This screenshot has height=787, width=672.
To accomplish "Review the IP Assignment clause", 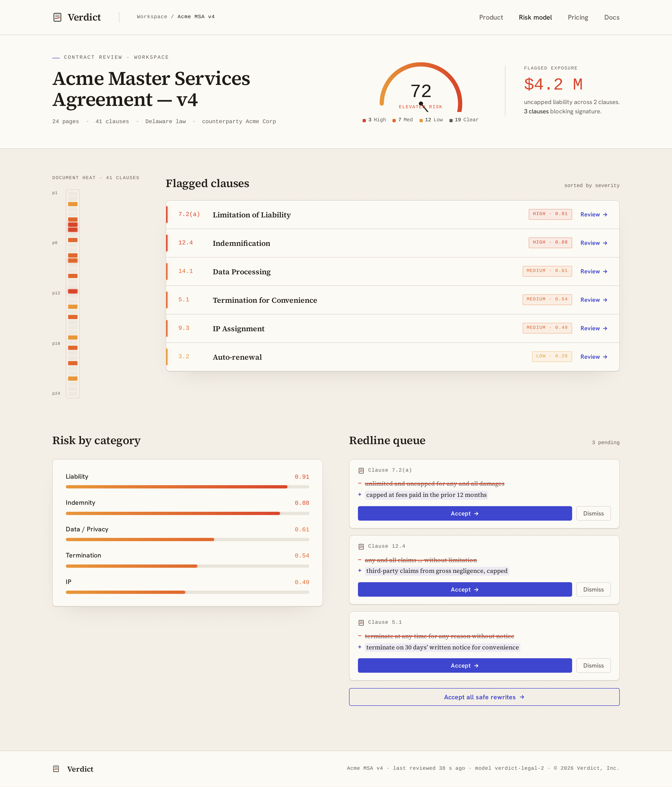I will [594, 329].
